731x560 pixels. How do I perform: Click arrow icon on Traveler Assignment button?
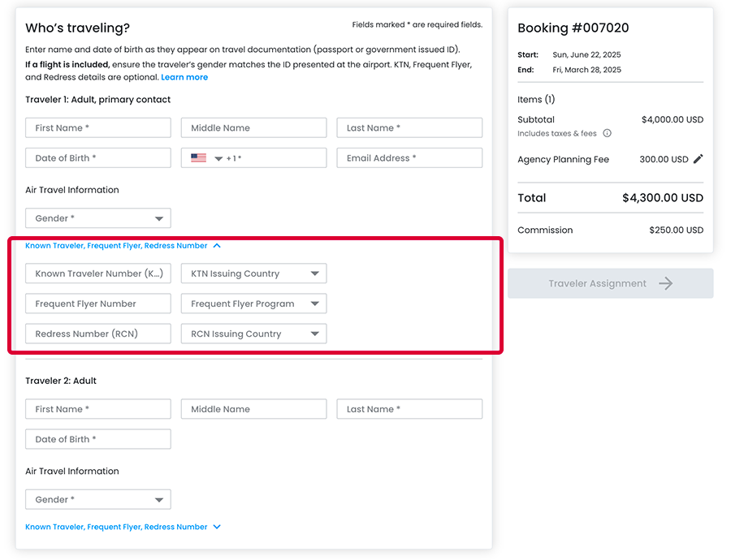click(x=666, y=283)
